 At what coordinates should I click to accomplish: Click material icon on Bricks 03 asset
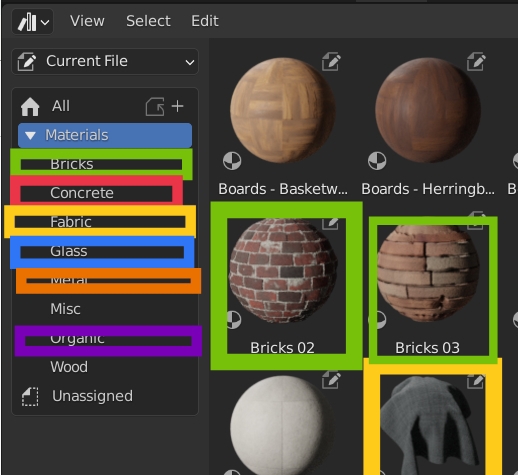pos(379,320)
